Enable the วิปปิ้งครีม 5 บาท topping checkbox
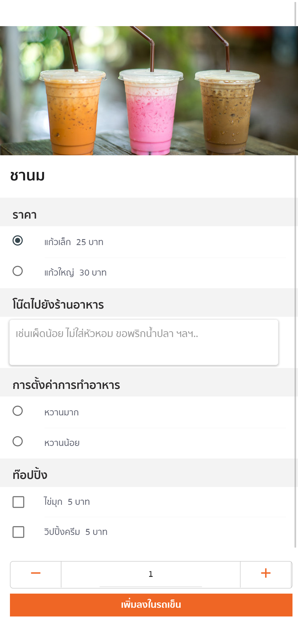 tap(18, 532)
